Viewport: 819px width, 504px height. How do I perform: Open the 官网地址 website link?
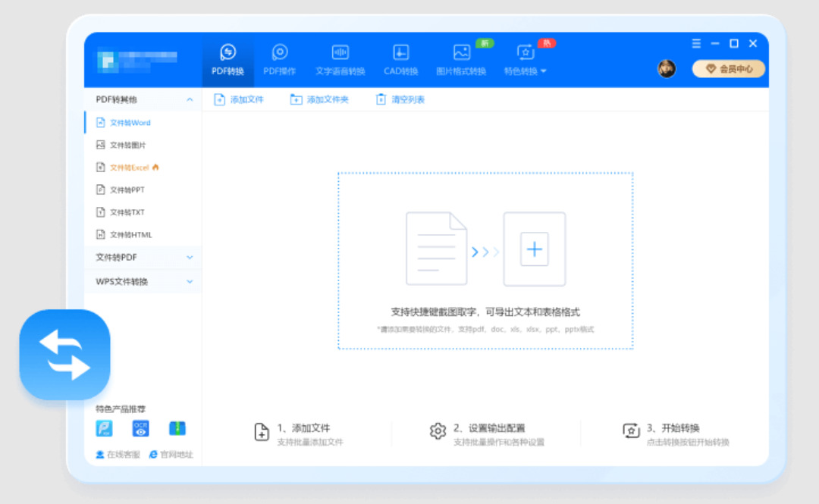click(171, 455)
